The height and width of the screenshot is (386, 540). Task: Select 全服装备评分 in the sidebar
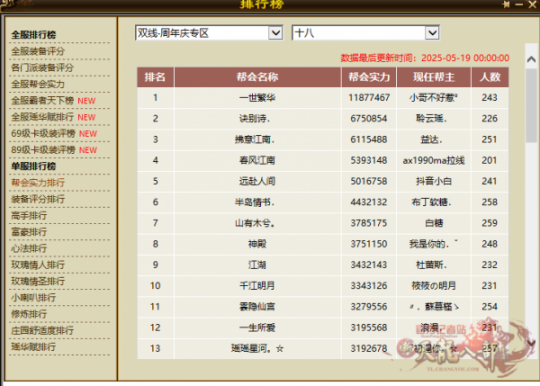click(38, 51)
